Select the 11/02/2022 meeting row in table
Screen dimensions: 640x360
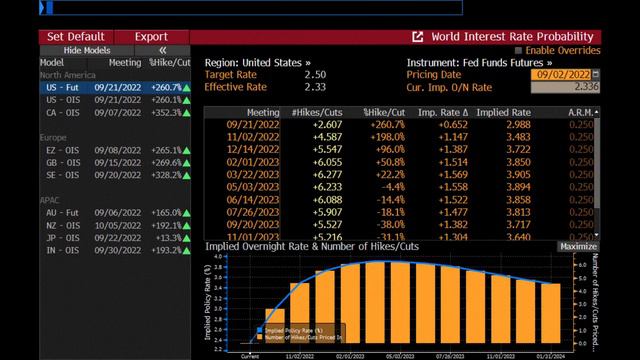pyautogui.click(x=399, y=137)
